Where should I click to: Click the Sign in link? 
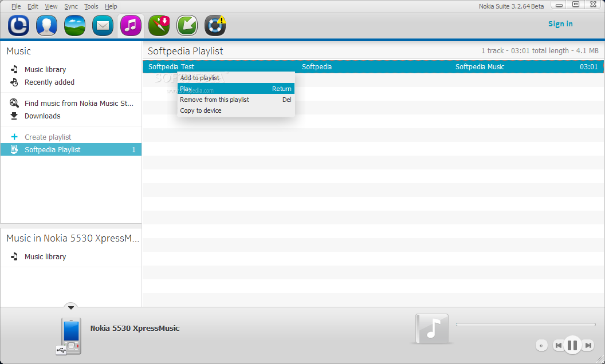tap(560, 24)
